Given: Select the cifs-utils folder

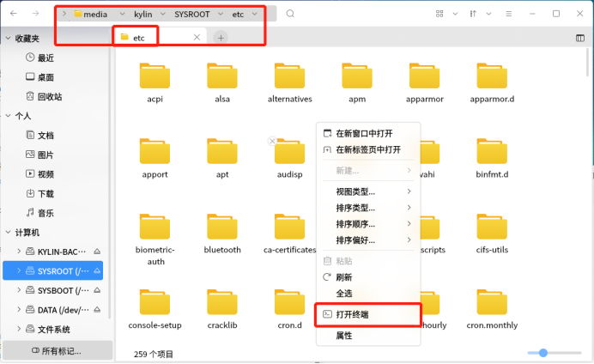Looking at the screenshot, I should [492, 234].
